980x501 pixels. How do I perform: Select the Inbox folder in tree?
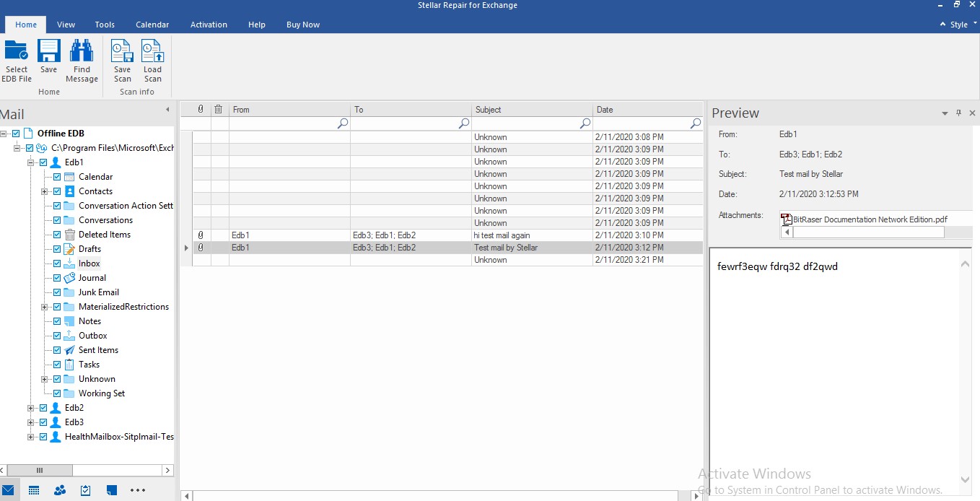[89, 263]
